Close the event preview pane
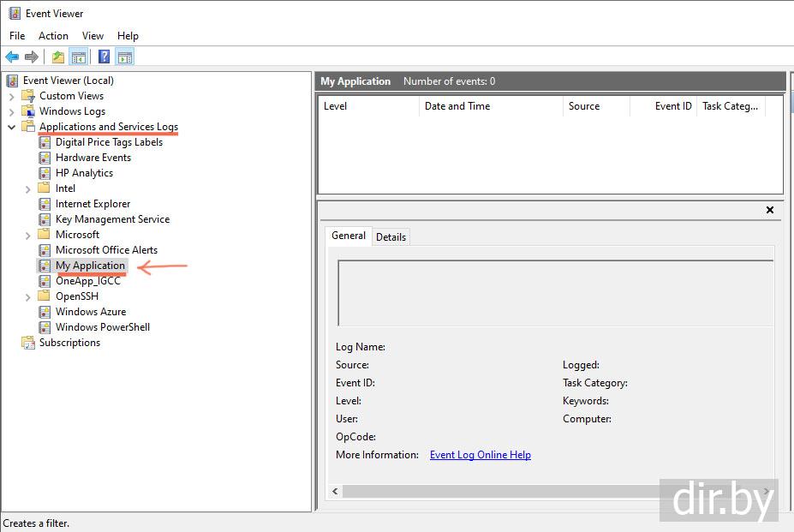The height and width of the screenshot is (532, 794). click(x=769, y=210)
